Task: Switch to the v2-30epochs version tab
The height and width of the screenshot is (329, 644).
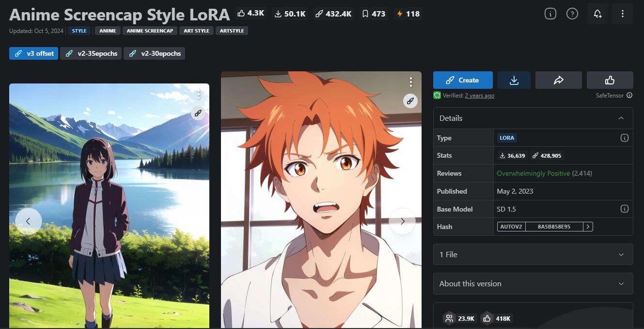Action: click(155, 53)
